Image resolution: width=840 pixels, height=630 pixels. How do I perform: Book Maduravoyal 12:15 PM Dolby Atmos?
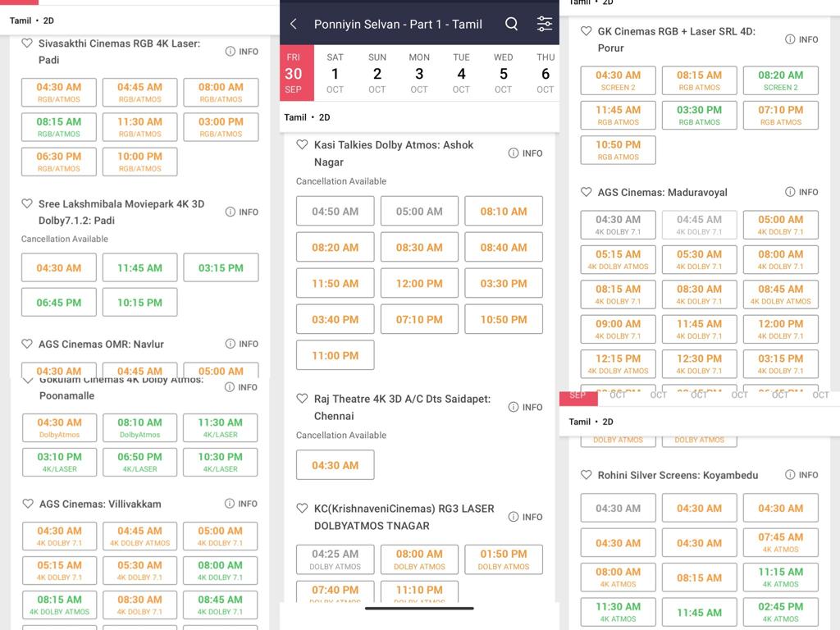coord(619,363)
